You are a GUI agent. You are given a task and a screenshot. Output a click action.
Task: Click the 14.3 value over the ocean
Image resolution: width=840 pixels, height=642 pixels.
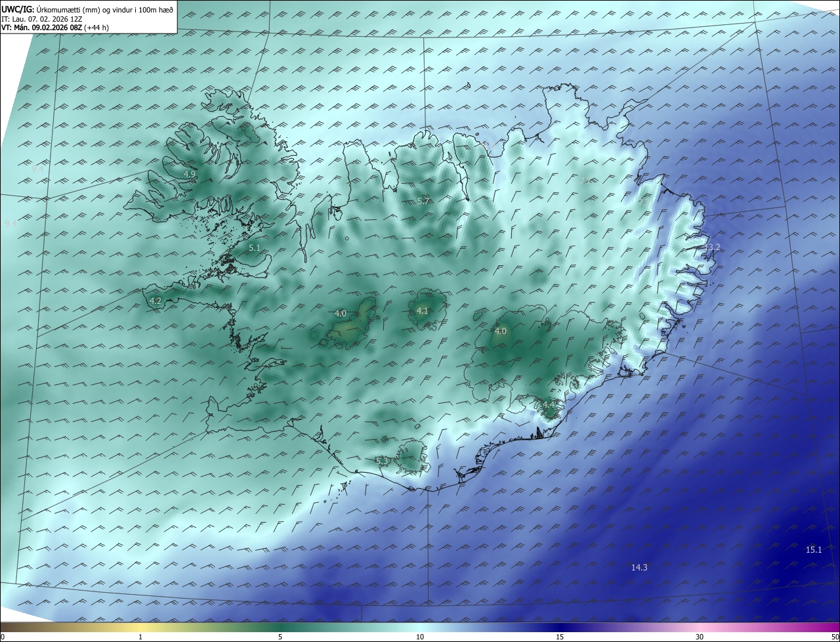[639, 567]
